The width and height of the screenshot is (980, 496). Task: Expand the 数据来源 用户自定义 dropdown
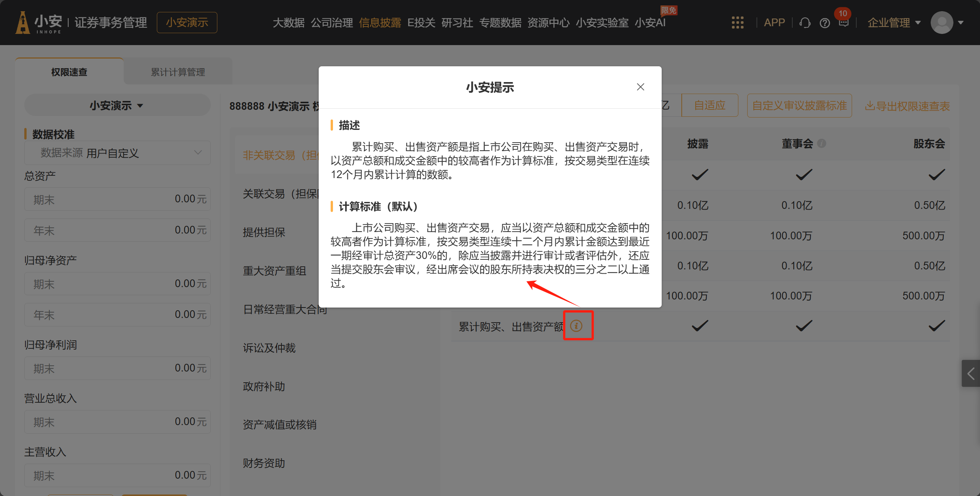118,153
